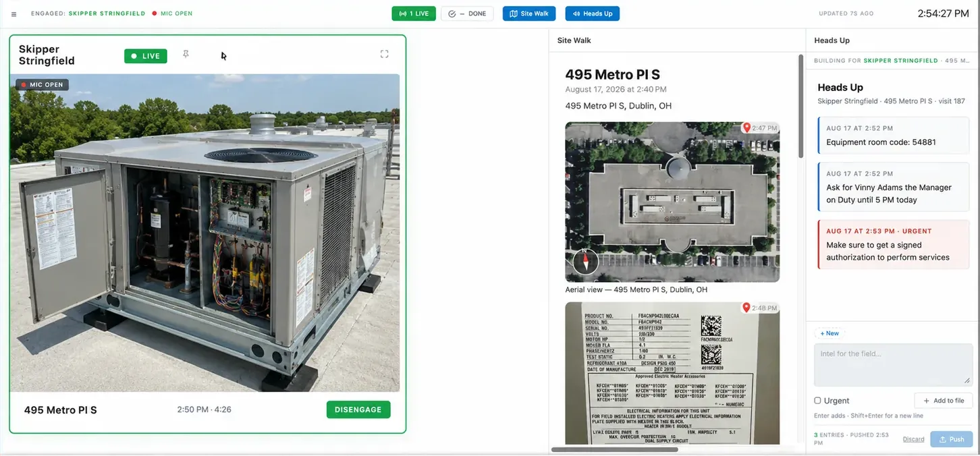980x456 pixels.
Task: Click the visit 187 subtitle line
Action: [x=891, y=101]
